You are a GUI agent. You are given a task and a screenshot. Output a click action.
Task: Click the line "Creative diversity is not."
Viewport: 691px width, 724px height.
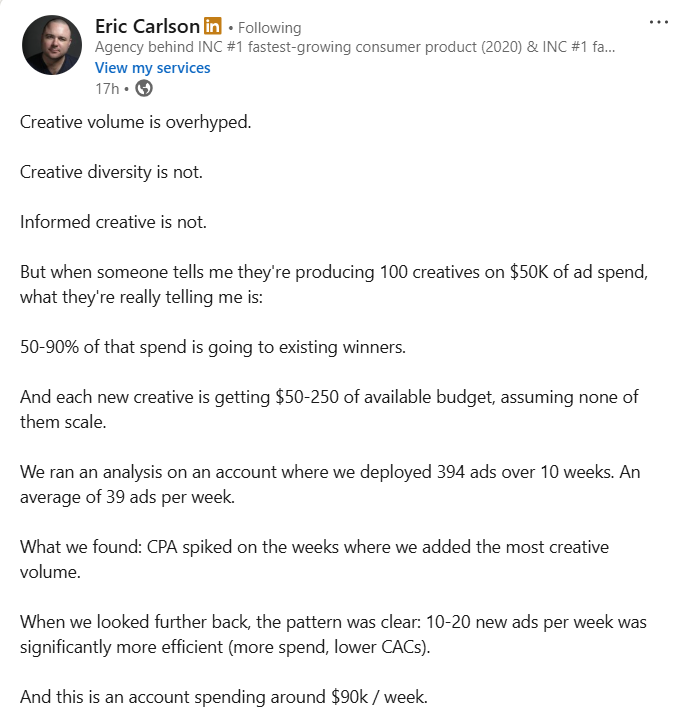(x=111, y=172)
